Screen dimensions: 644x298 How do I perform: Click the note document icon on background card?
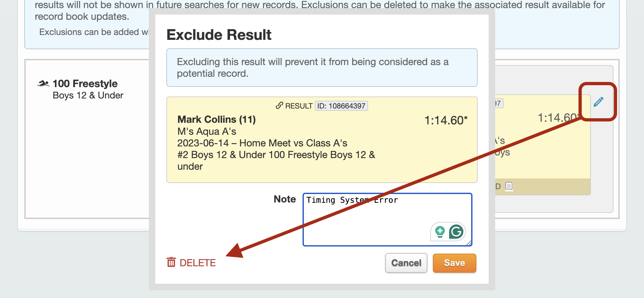[509, 186]
